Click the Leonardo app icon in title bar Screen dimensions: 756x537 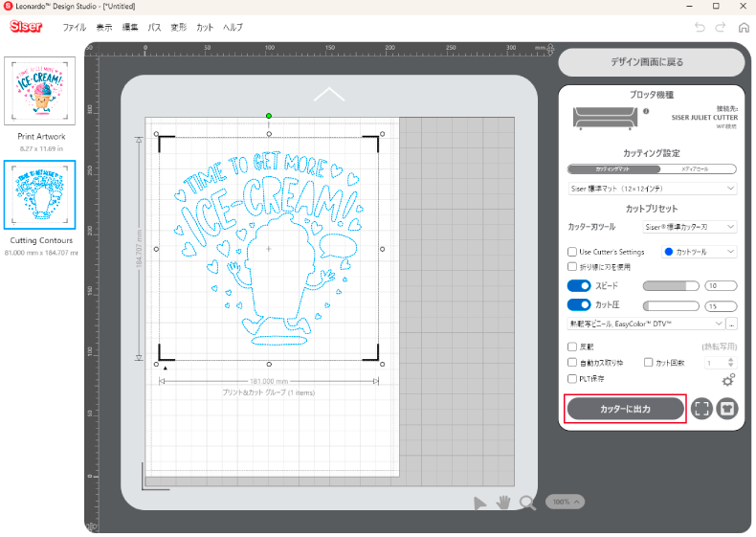coord(8,7)
